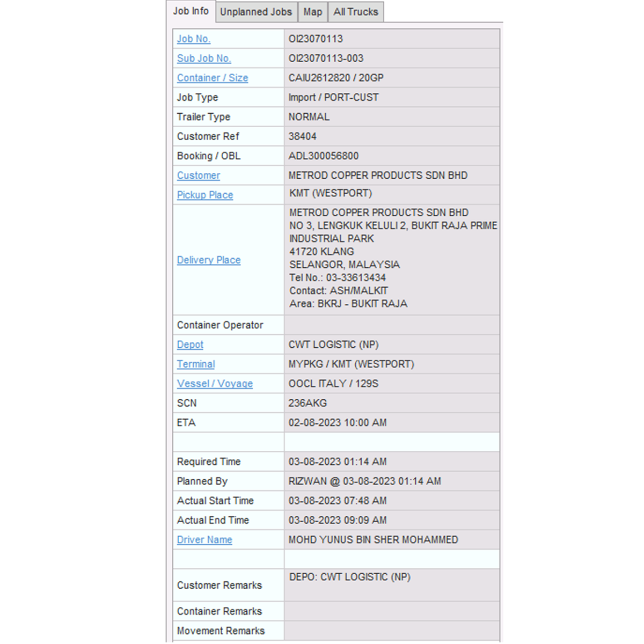Click job type value Import / PORT-CUST

(333, 98)
